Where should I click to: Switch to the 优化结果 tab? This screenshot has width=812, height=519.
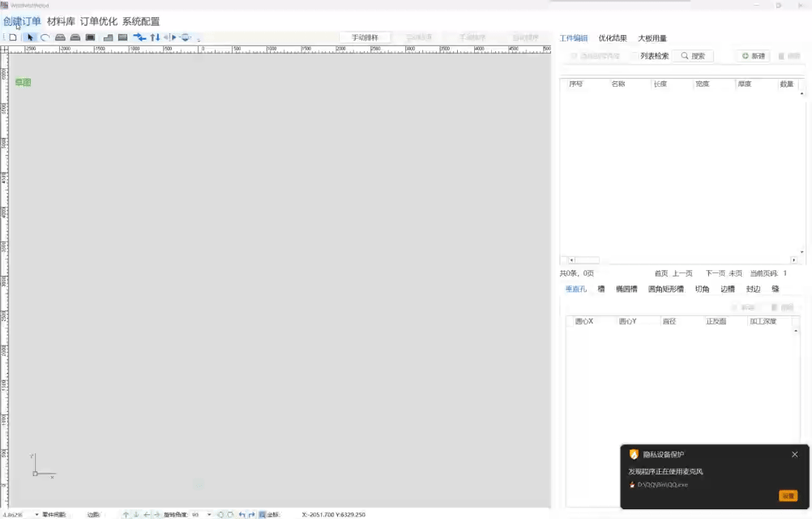tap(613, 38)
